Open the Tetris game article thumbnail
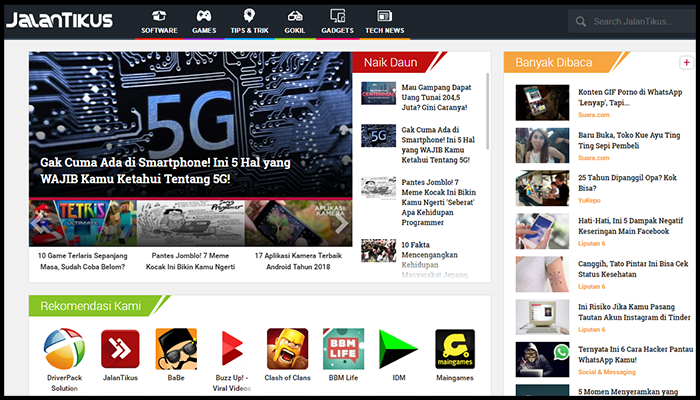700x400 pixels. (82, 222)
